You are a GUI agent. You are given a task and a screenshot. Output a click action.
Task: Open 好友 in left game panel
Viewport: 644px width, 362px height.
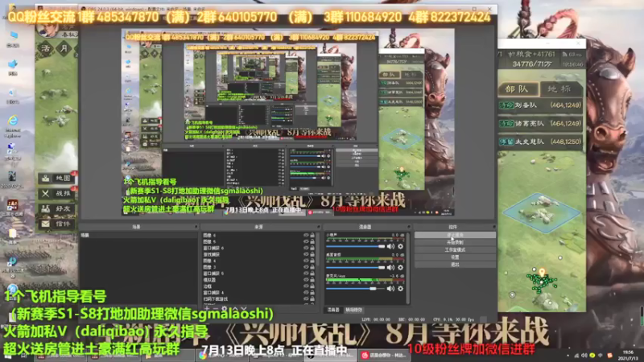(x=56, y=208)
